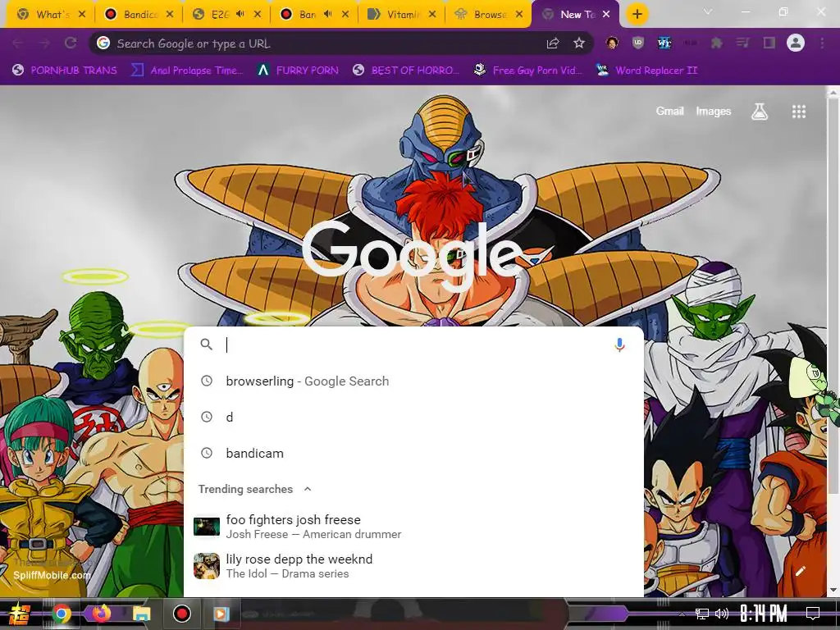The width and height of the screenshot is (840, 630).
Task: Open the media controls toolbar icon
Action: [x=743, y=43]
